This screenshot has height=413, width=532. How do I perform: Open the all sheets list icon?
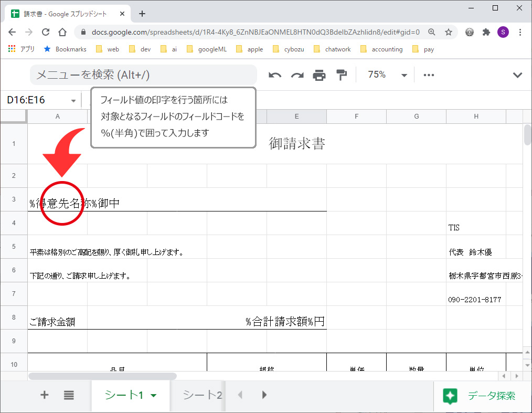pyautogui.click(x=69, y=396)
